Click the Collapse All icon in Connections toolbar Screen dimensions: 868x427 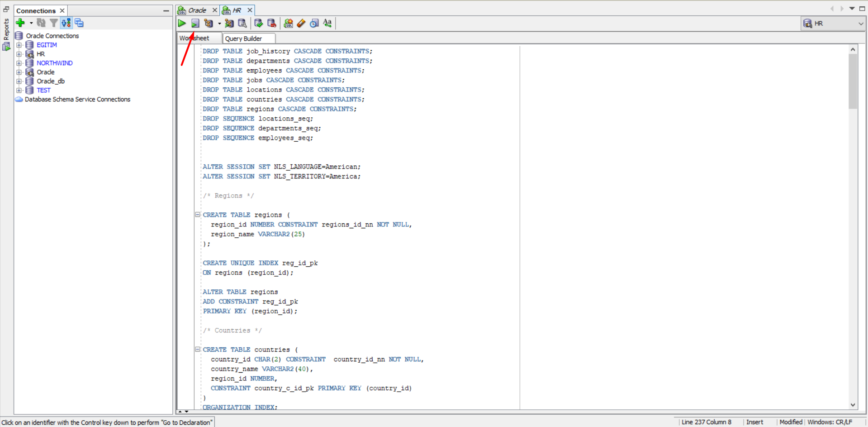coord(79,23)
